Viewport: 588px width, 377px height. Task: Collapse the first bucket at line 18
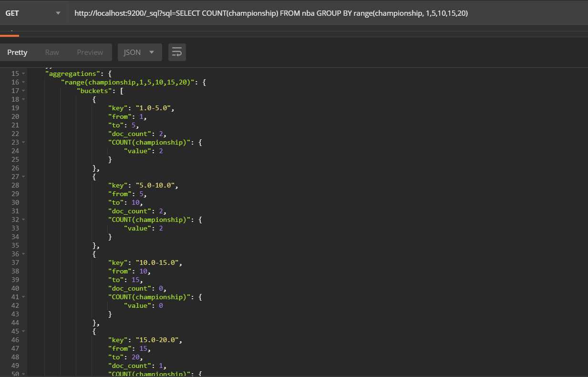[x=23, y=99]
